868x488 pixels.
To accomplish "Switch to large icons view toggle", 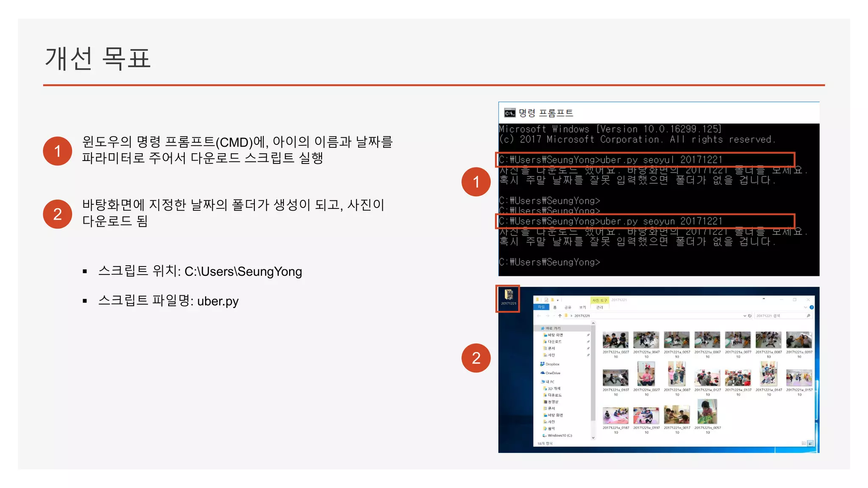I will click(x=811, y=444).
